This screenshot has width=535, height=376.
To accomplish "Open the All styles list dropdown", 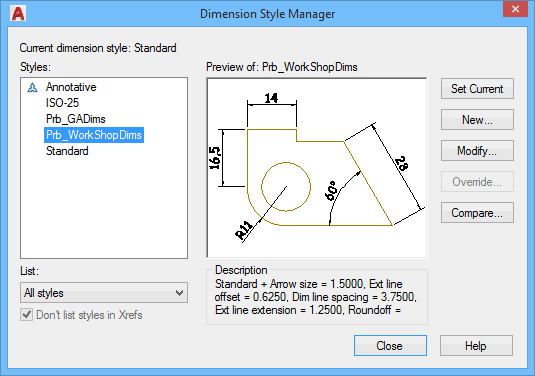I will pos(104,293).
